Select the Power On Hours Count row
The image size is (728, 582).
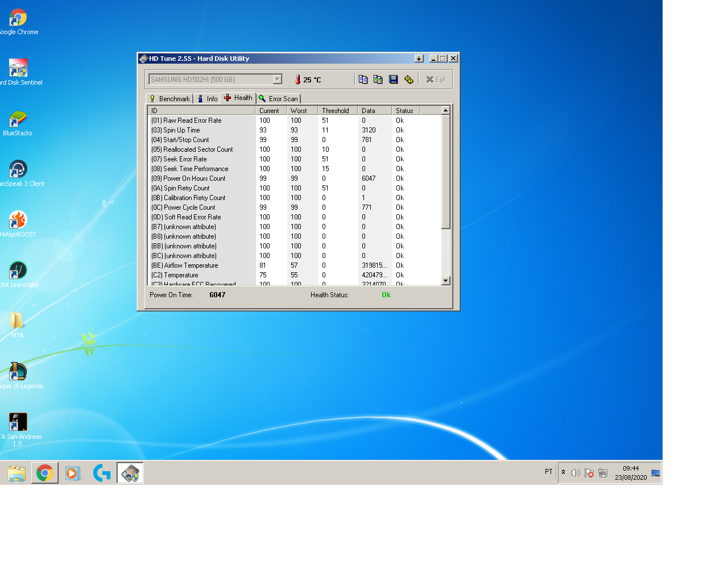point(294,178)
